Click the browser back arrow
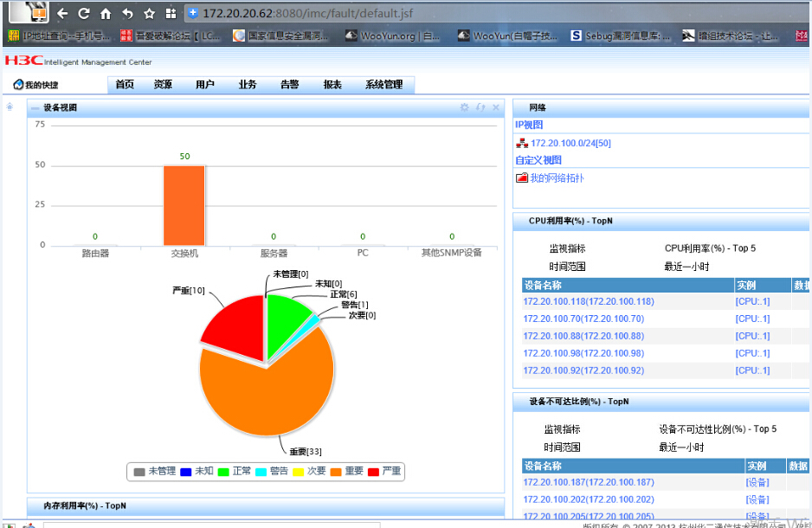Viewport: 812px width, 528px height. [x=62, y=14]
